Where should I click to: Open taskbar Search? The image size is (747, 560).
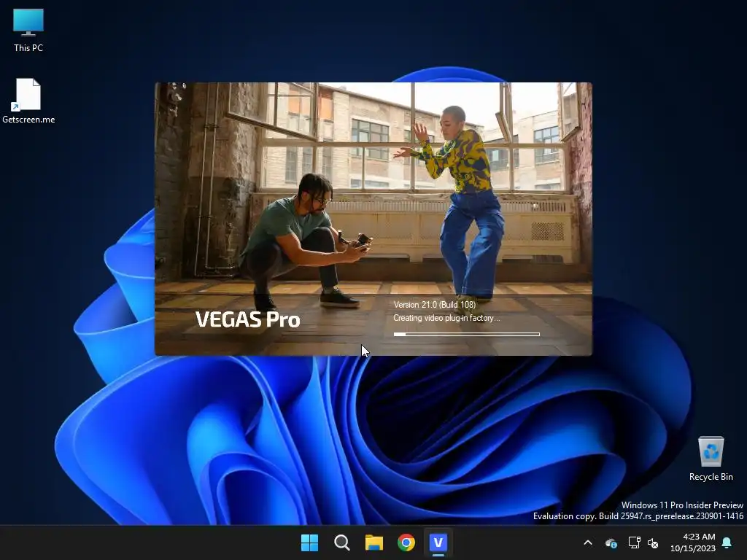click(x=341, y=542)
